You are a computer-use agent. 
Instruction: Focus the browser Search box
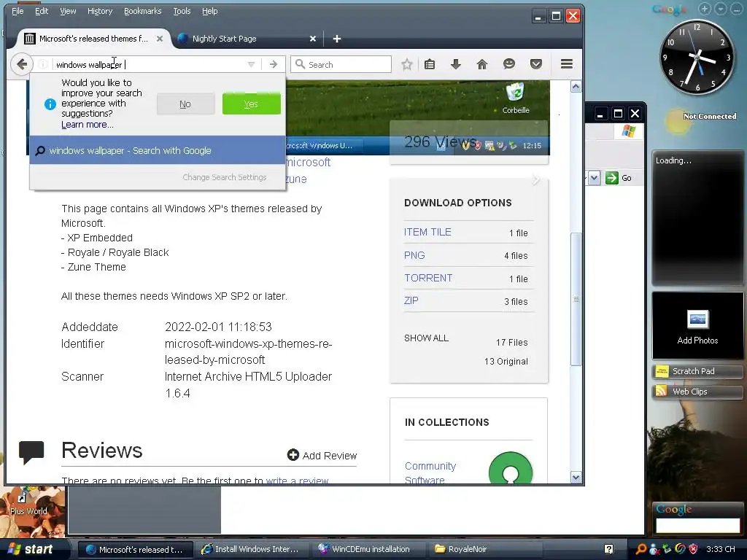(341, 64)
